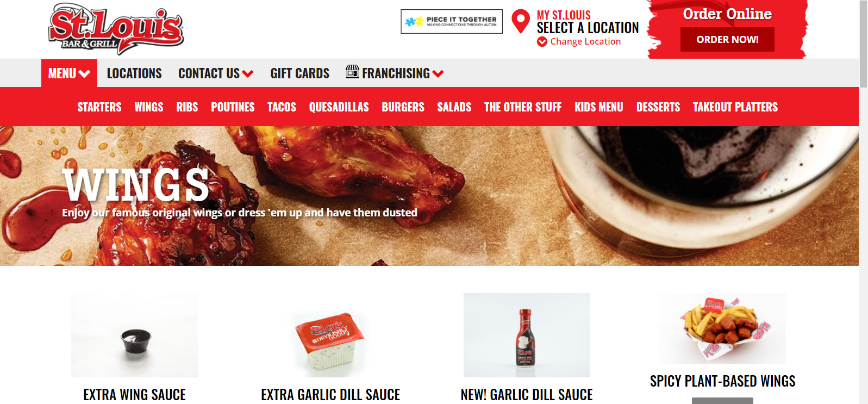
Task: Click the Change Location link
Action: pos(585,42)
